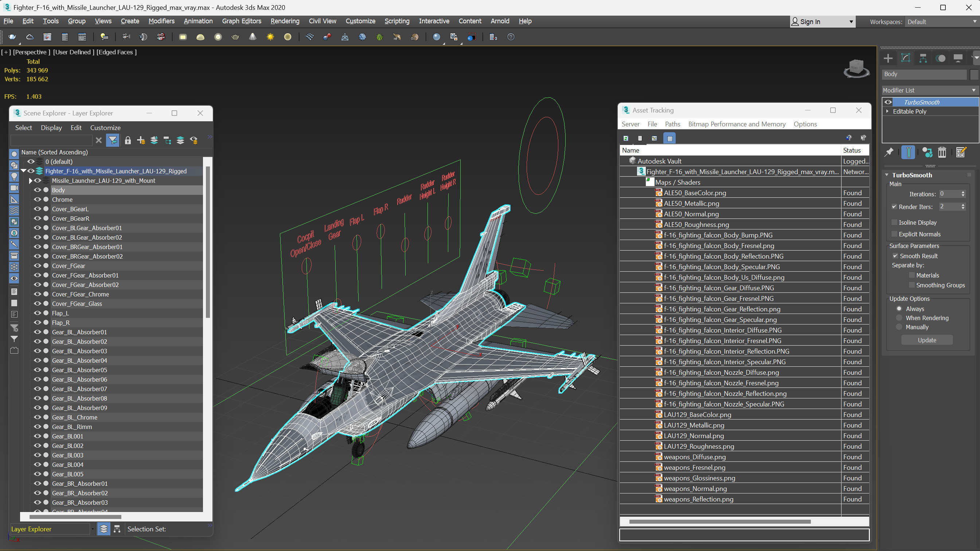
Task: Click the Scene Explorer vertical scrollbar
Action: [208, 242]
